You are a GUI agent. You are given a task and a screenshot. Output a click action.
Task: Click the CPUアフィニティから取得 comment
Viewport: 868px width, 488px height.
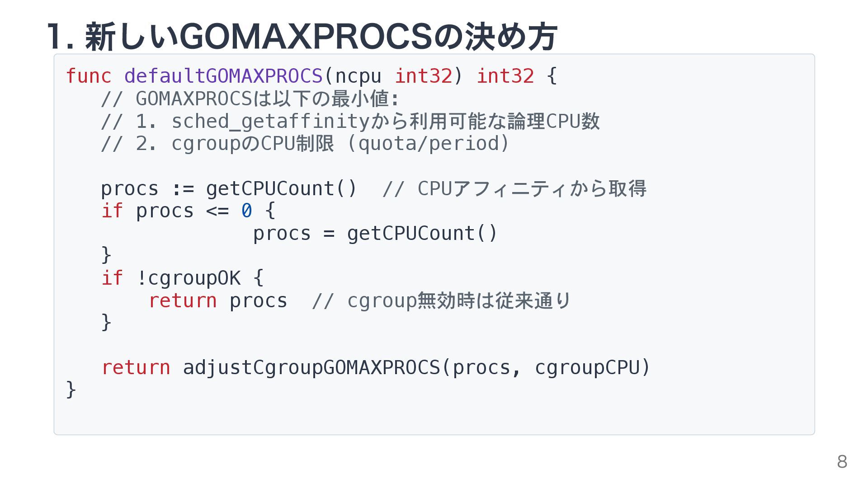point(514,188)
